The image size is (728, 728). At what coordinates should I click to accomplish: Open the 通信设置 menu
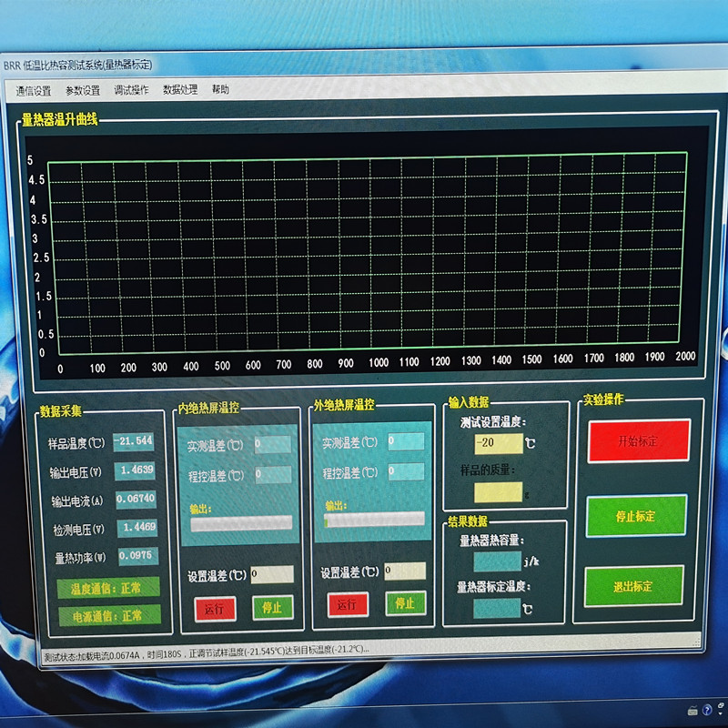coord(34,90)
